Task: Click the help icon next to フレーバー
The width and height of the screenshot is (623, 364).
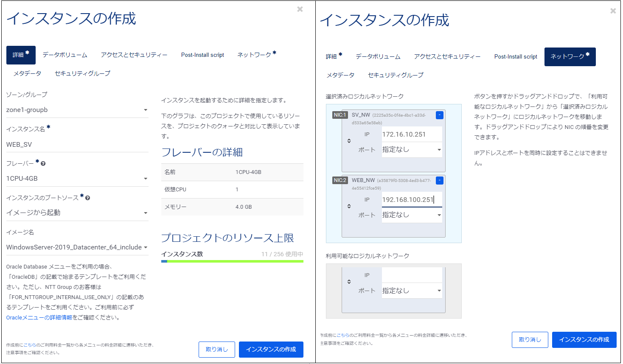Action: point(43,163)
